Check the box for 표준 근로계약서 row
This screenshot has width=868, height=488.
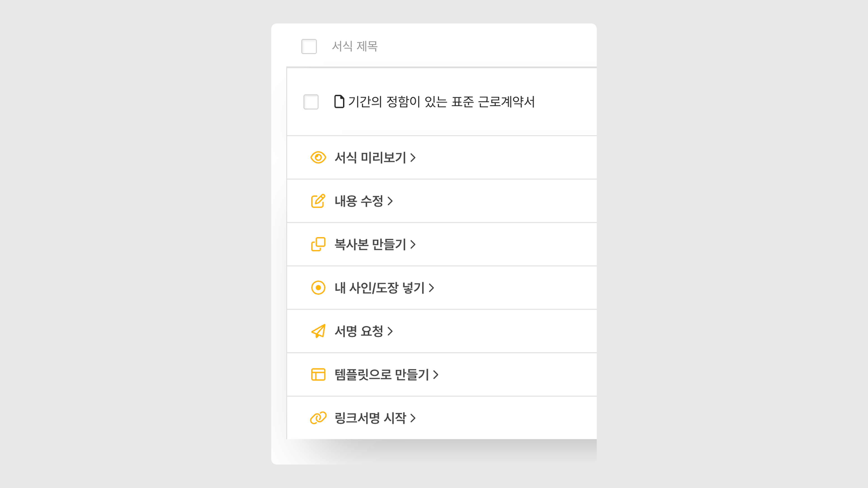tap(311, 102)
